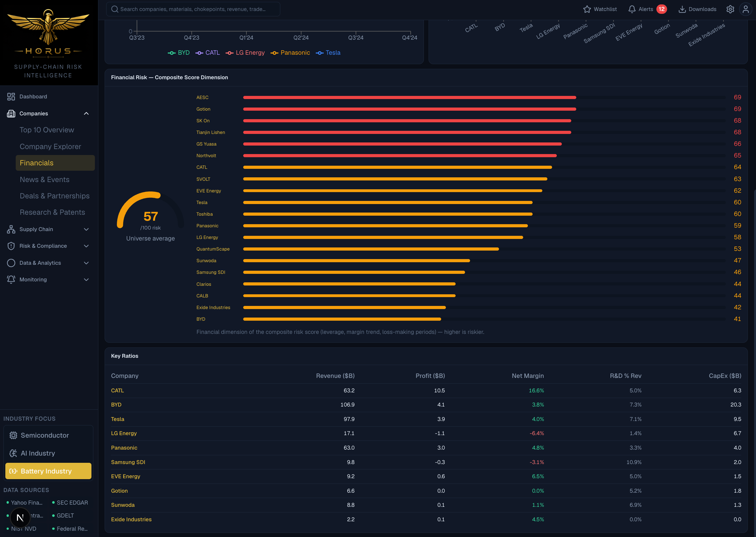Click the Semiconductor chip icon
The width and height of the screenshot is (756, 537).
click(13, 435)
